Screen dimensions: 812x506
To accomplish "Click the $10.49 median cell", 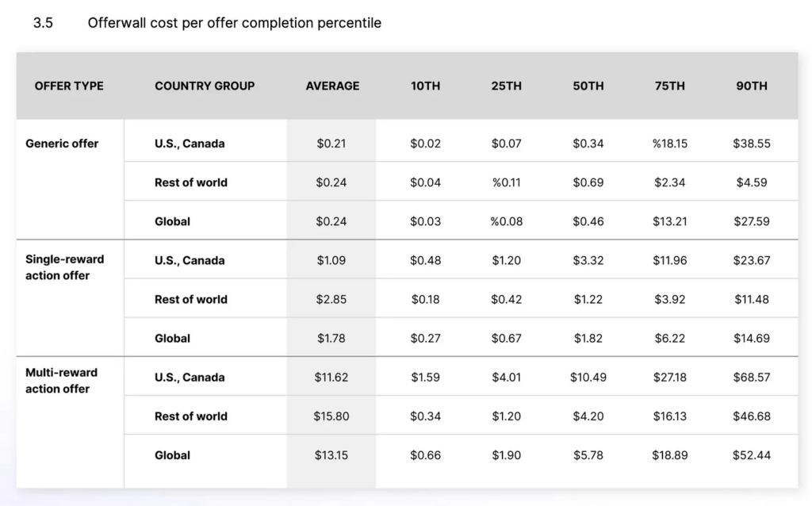I will click(x=588, y=378).
